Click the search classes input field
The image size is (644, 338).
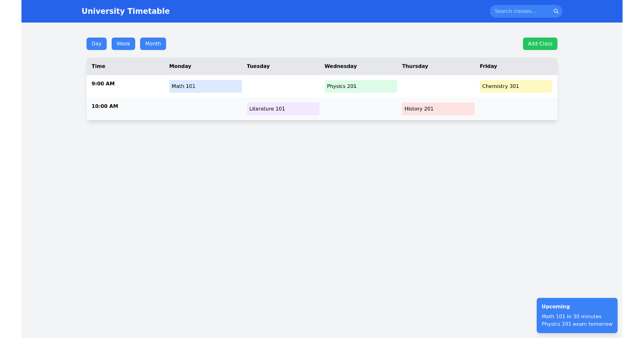tap(521, 11)
